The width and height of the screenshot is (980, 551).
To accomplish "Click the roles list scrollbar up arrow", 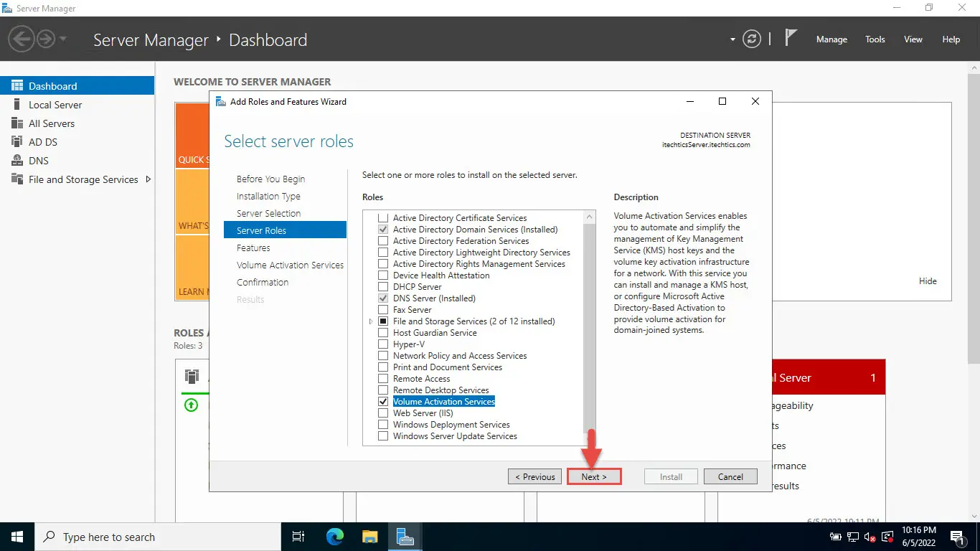I will (590, 217).
